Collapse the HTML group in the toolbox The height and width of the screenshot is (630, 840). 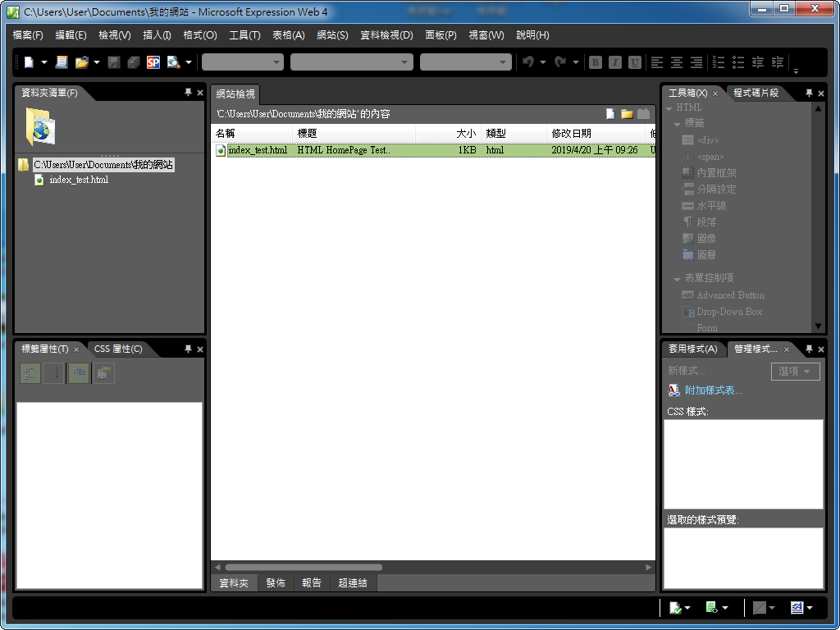coord(669,108)
